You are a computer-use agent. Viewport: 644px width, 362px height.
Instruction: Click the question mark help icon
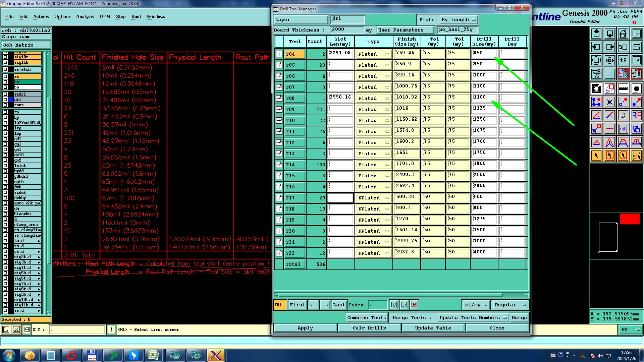point(636,60)
